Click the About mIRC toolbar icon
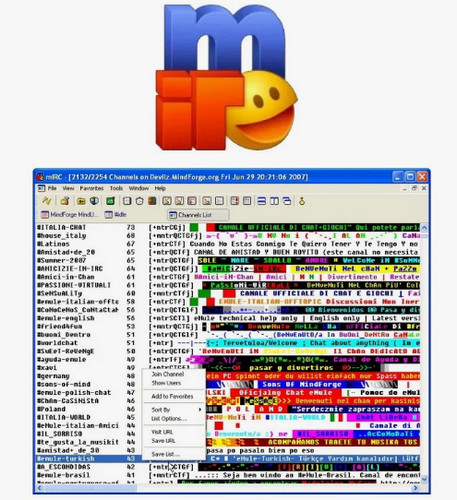457x500 pixels. (302, 201)
